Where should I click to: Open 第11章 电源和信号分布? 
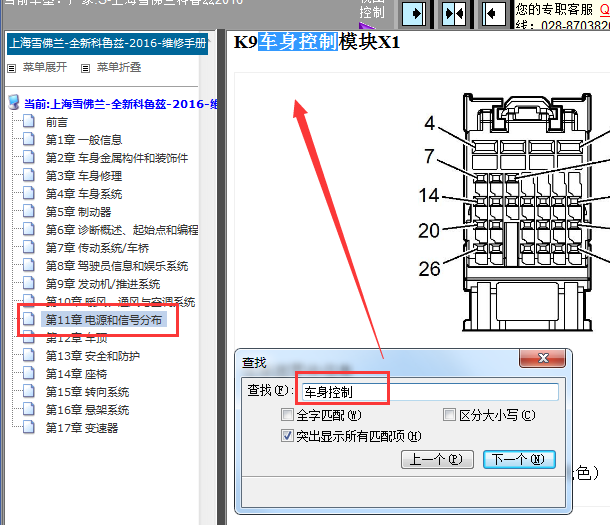(x=103, y=320)
